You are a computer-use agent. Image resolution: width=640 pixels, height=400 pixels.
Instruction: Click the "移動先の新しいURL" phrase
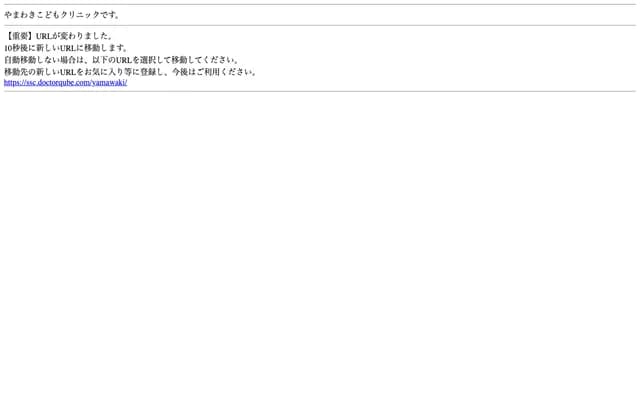click(x=40, y=72)
